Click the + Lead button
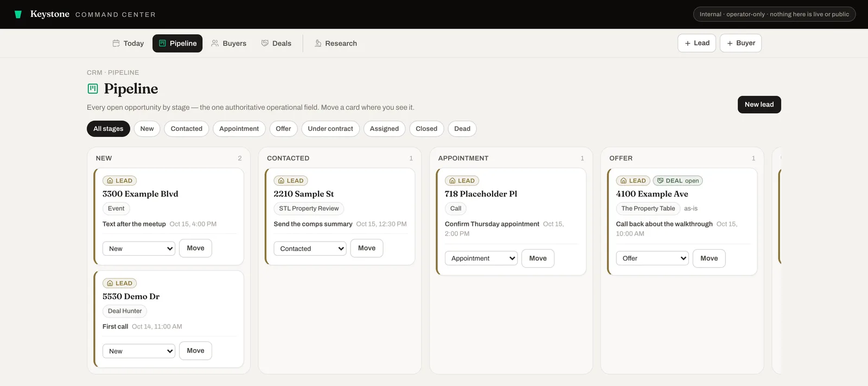The width and height of the screenshot is (868, 386). 697,43
